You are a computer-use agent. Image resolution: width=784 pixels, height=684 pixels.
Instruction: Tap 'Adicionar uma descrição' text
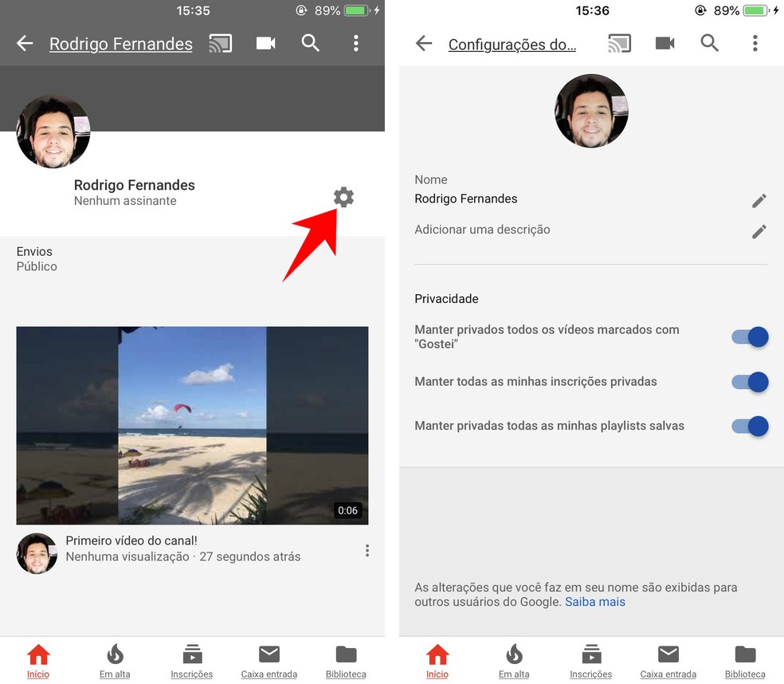tap(482, 230)
